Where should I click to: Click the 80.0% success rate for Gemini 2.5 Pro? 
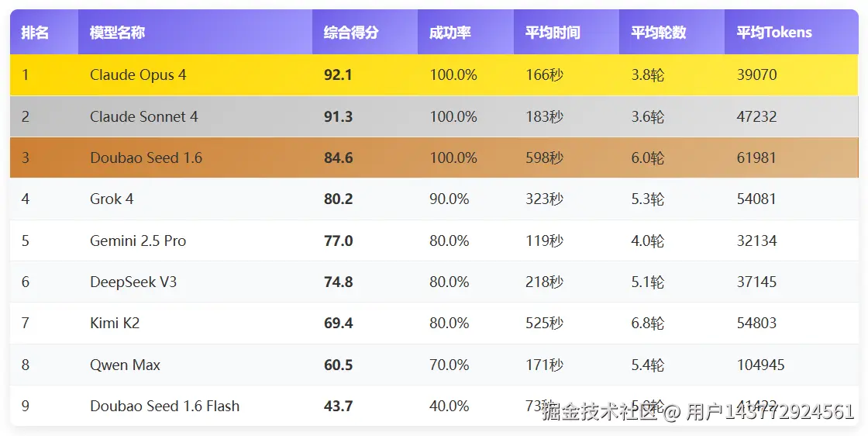coord(449,241)
